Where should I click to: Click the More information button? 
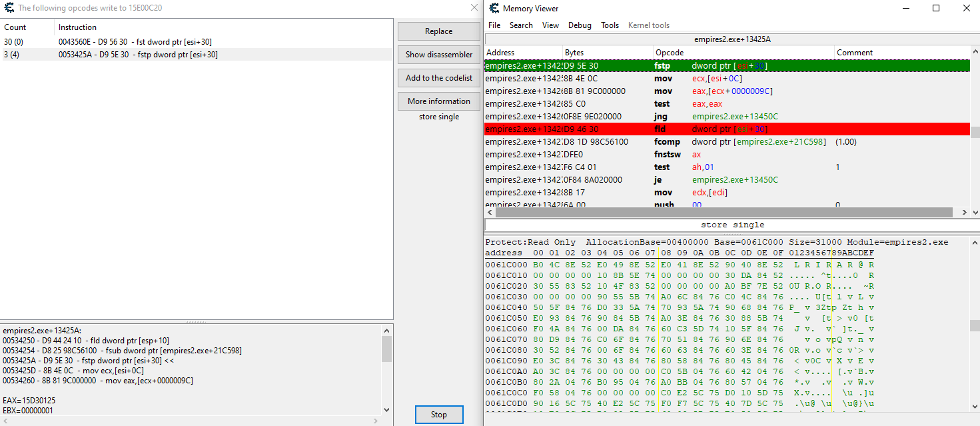point(438,101)
